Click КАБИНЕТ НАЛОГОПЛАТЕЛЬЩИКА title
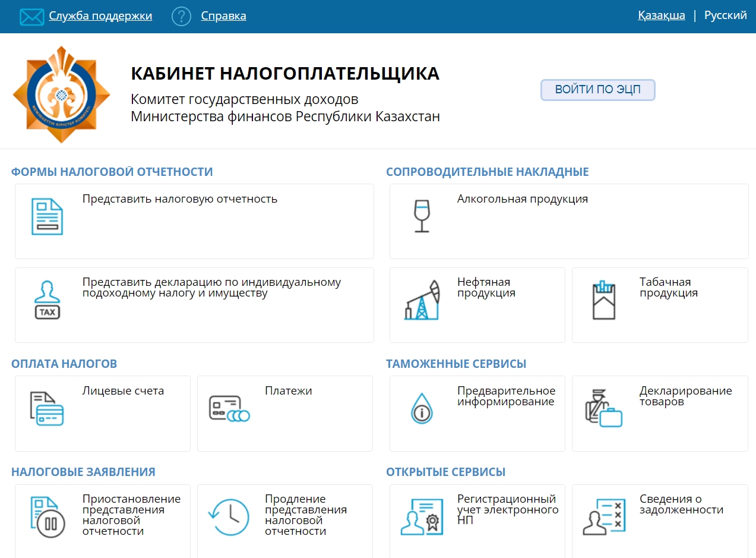Image resolution: width=756 pixels, height=558 pixels. [285, 74]
